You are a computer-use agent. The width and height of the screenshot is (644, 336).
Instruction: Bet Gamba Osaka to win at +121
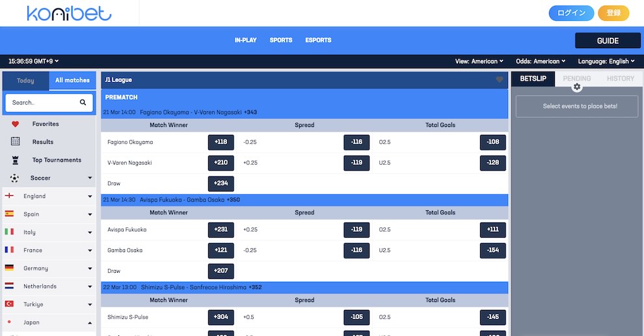(221, 251)
